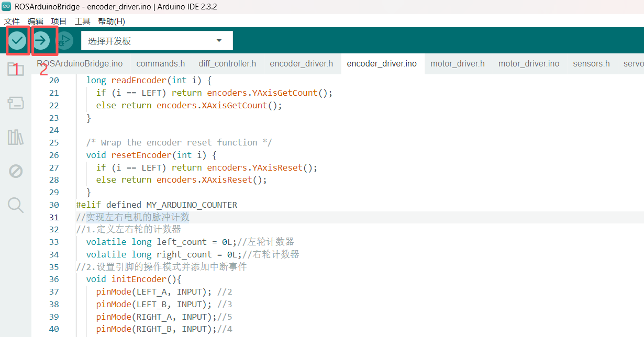Open the Library Manager sidebar icon
644x337 pixels.
coord(16,137)
